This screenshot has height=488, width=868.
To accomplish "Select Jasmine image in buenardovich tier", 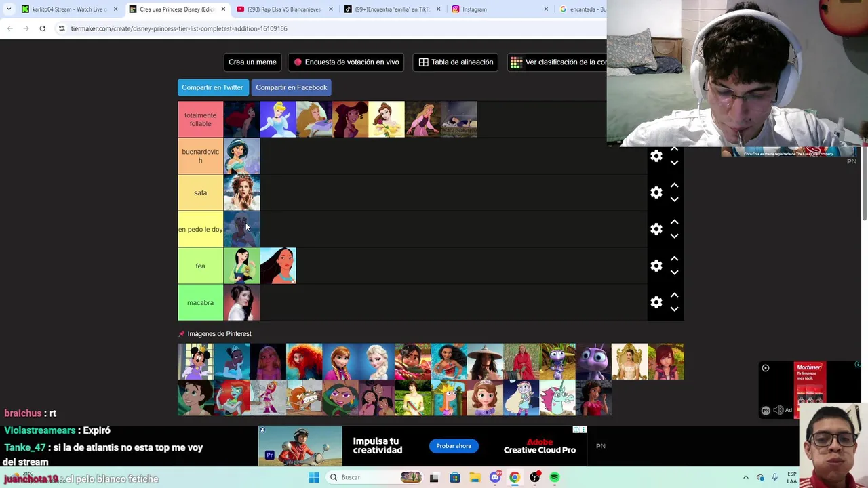I will (x=241, y=156).
